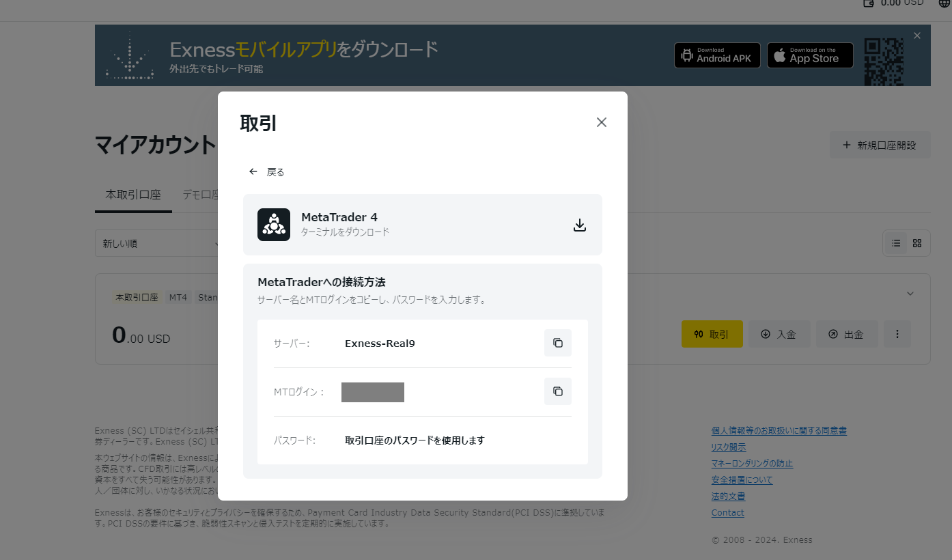Switch to the 本取引口座 tab
Screen dimensions: 952x560
pyautogui.click(x=133, y=195)
